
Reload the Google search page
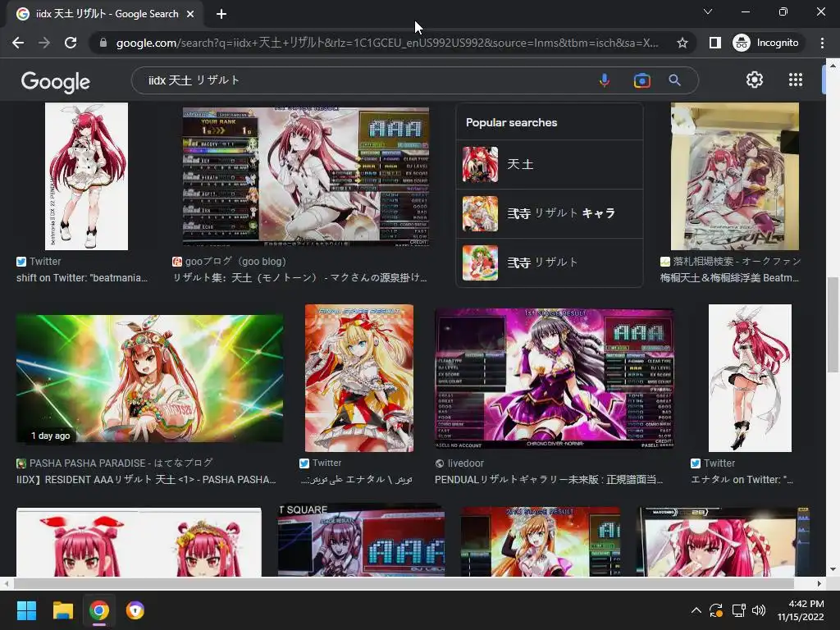click(71, 43)
